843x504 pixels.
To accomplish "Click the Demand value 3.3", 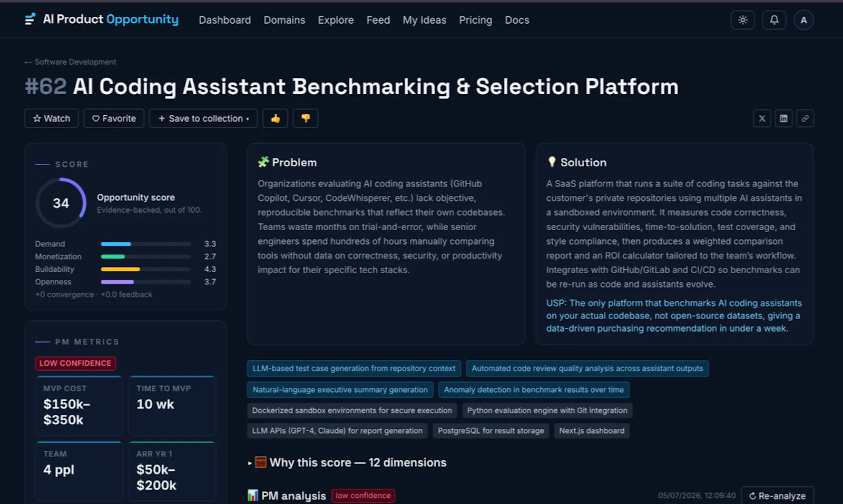I will click(x=210, y=244).
